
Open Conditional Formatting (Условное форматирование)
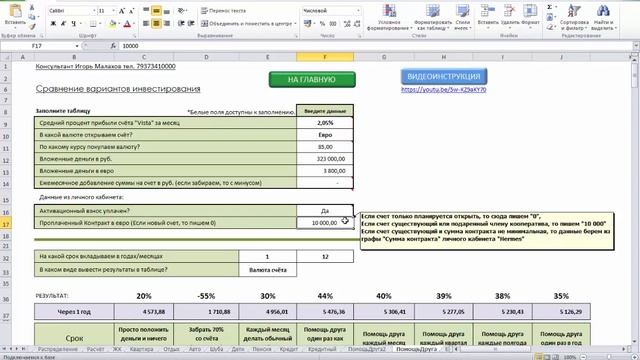click(389, 17)
